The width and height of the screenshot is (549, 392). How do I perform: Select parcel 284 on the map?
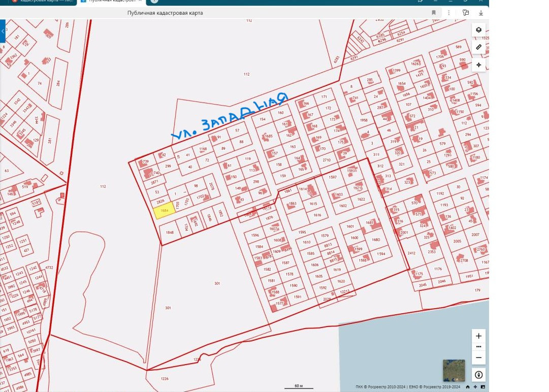(58, 83)
